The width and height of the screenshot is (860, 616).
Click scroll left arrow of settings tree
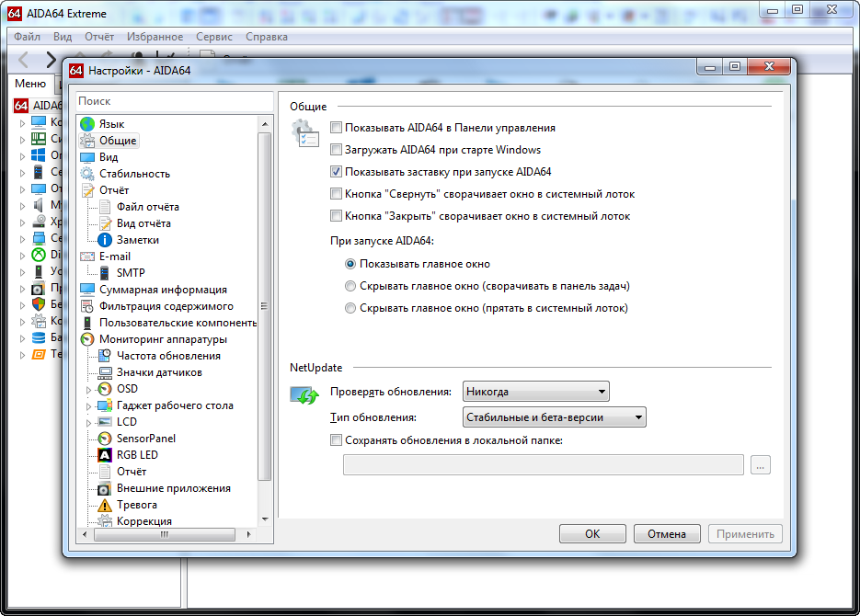(85, 534)
